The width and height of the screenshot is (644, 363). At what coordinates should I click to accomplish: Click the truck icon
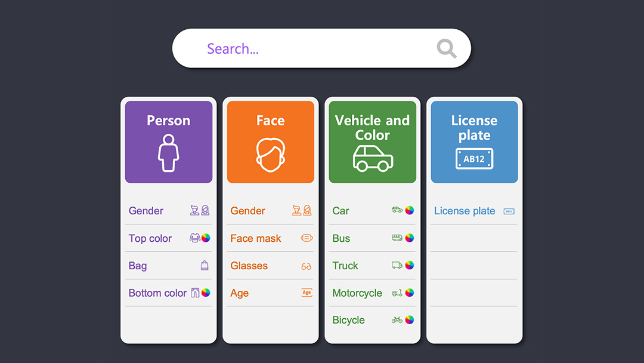[398, 266]
